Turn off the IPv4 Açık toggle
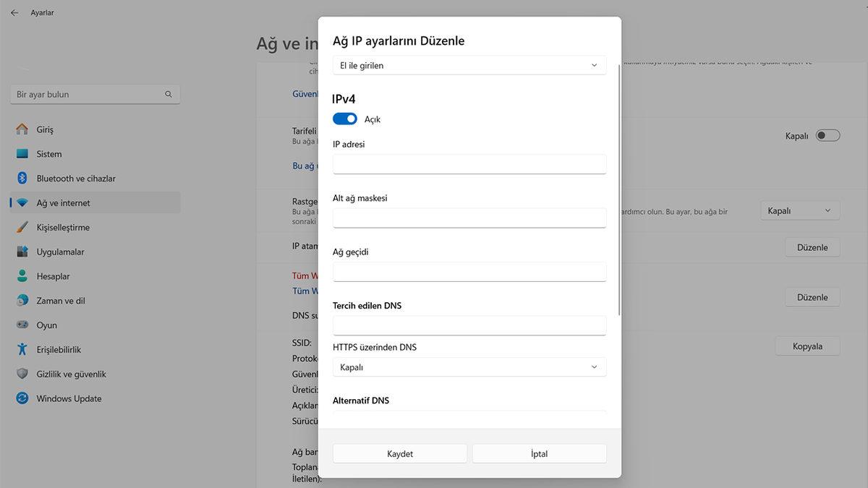 [x=344, y=118]
